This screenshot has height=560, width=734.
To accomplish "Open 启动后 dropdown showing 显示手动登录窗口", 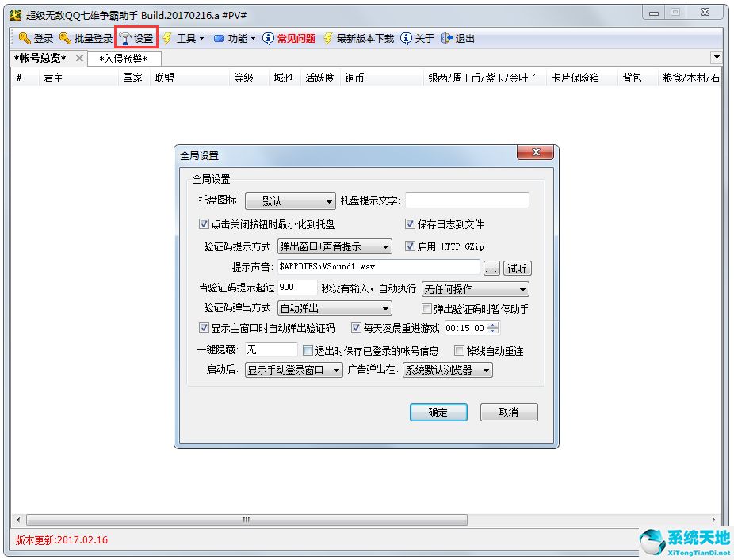I will (293, 370).
